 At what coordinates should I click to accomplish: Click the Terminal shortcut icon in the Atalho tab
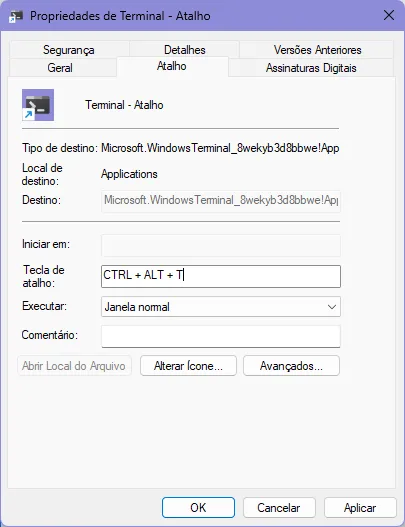click(x=38, y=105)
